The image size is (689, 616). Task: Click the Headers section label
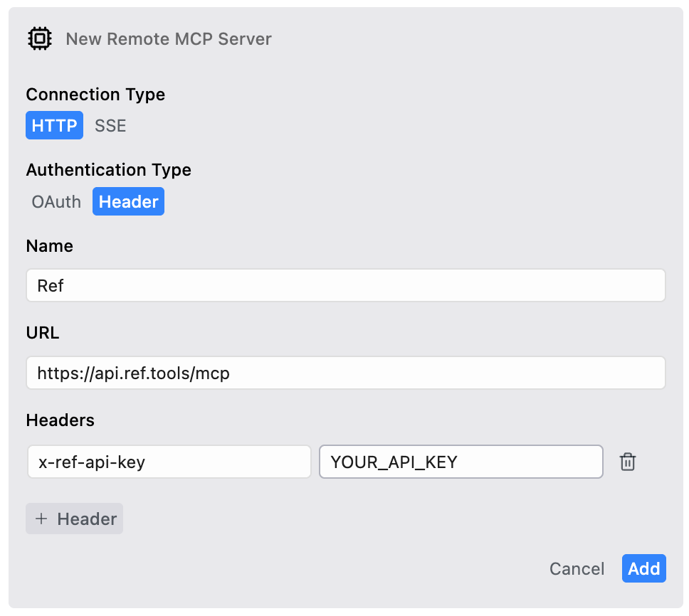pos(61,420)
